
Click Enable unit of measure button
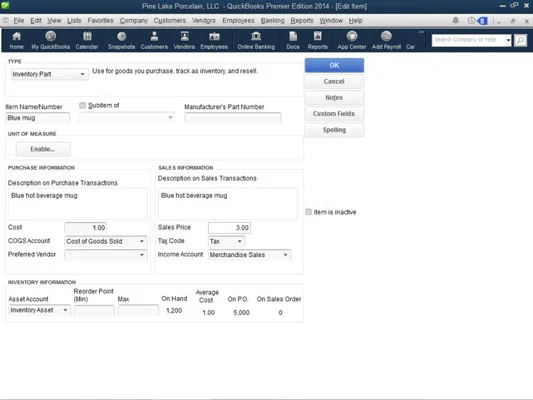[x=43, y=149]
